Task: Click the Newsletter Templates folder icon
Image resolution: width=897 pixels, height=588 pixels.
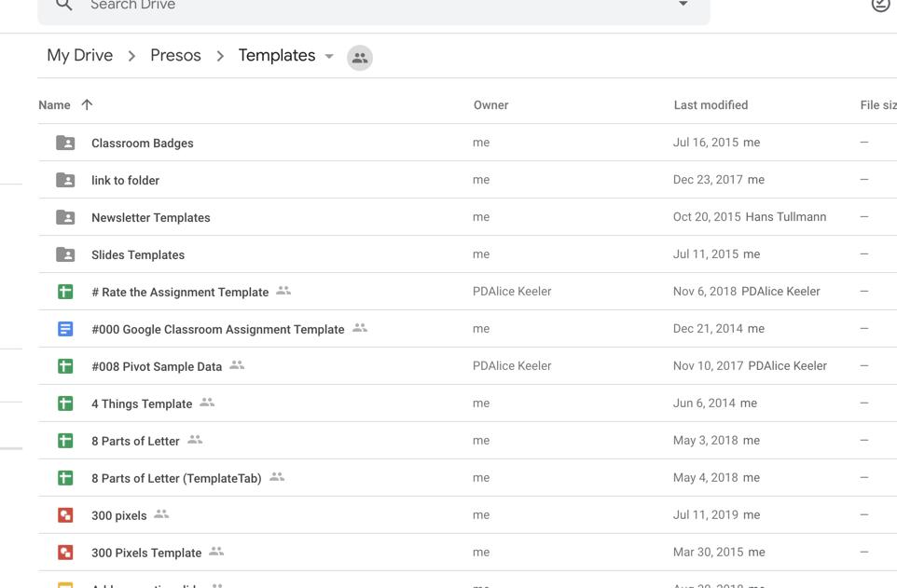Action: (65, 217)
